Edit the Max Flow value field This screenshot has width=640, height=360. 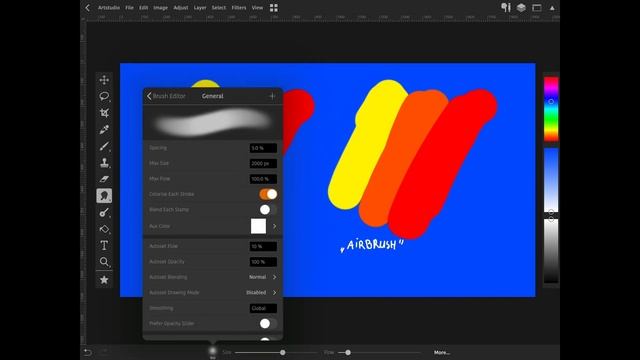263,179
